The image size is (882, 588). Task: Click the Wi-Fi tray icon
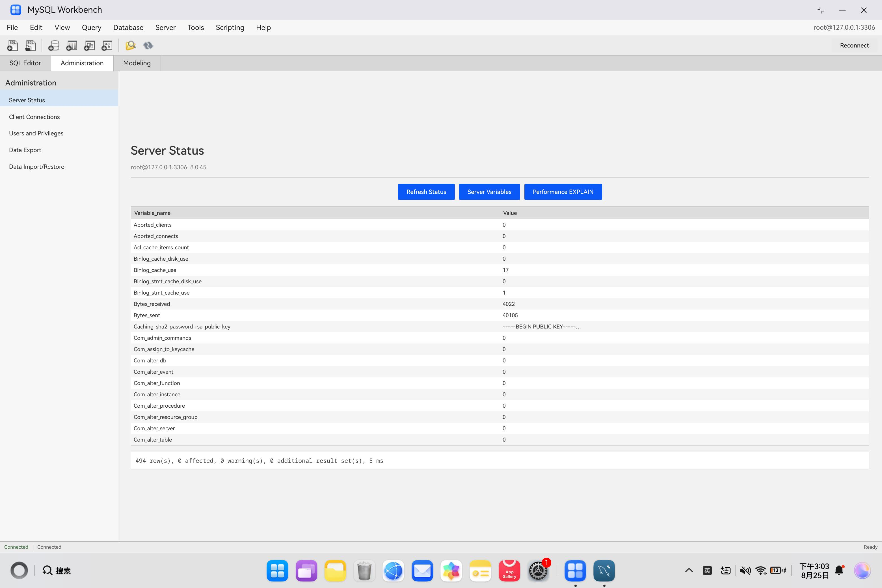(761, 570)
